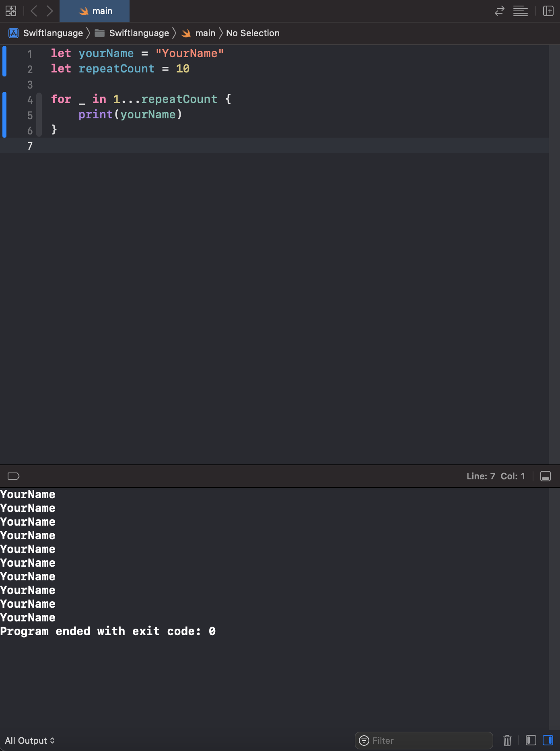560x751 pixels.
Task: Click the folder icon in breadcrumb
Action: click(99, 33)
